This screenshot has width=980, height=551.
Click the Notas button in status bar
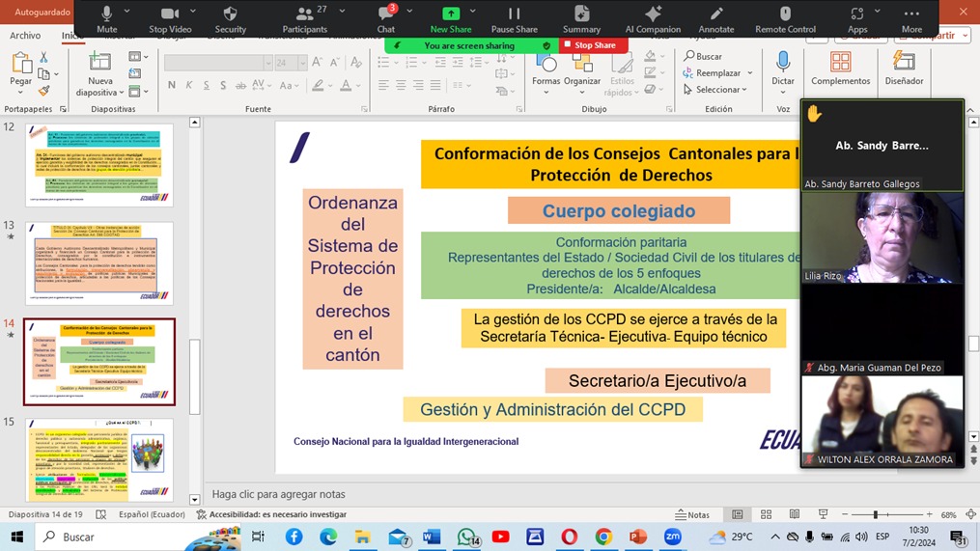(x=692, y=514)
